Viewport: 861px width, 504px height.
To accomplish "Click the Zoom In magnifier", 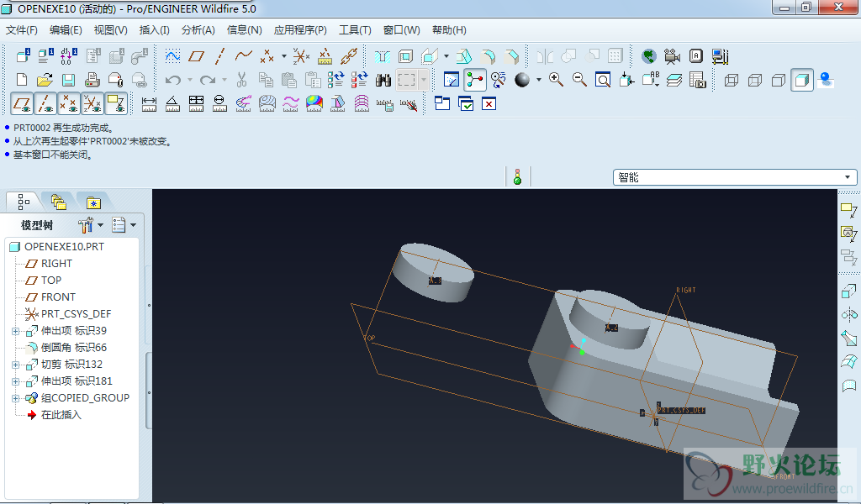I will (556, 80).
